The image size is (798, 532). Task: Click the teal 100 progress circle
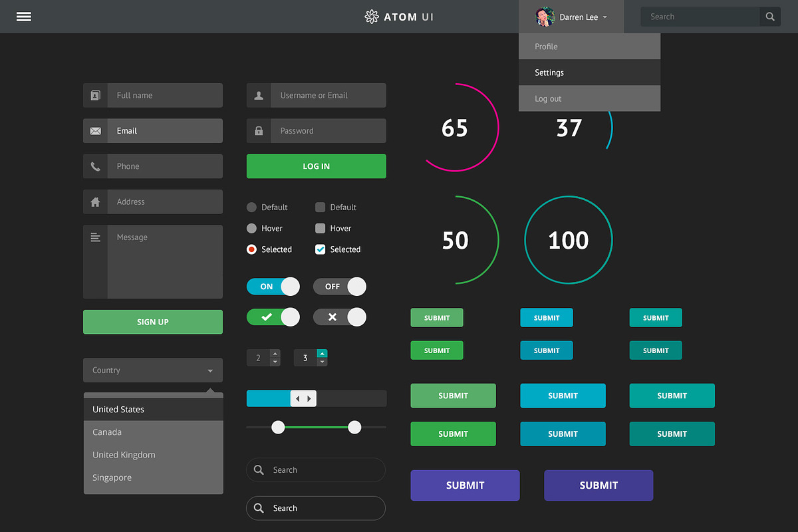point(569,240)
